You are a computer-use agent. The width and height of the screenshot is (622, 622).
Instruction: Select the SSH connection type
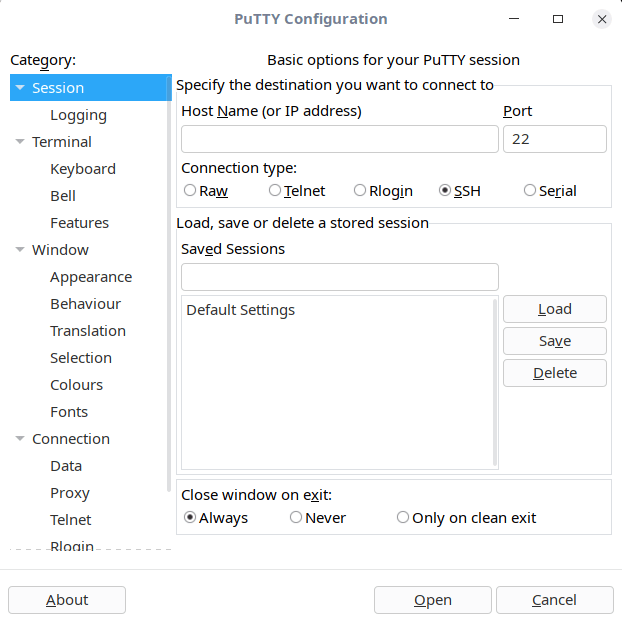coord(445,191)
